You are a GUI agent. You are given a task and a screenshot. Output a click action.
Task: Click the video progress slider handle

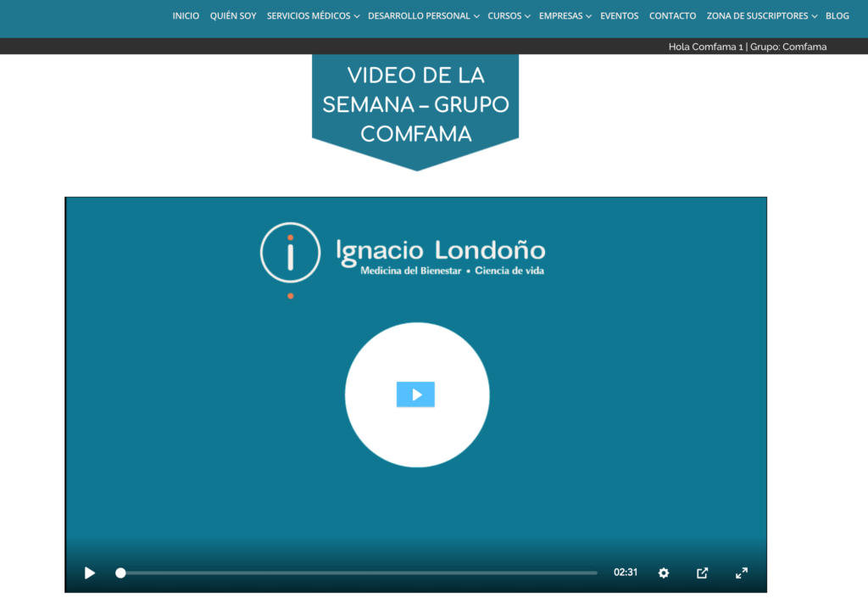[x=120, y=573]
